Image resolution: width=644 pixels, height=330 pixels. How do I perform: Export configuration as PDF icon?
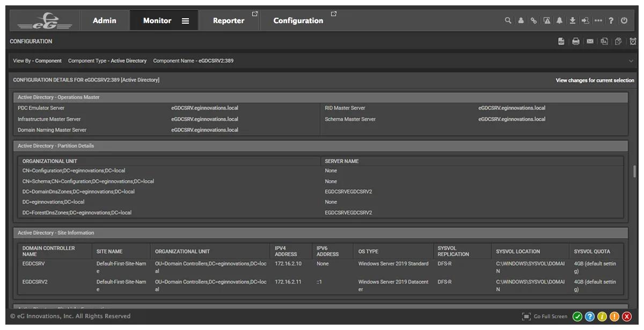561,41
